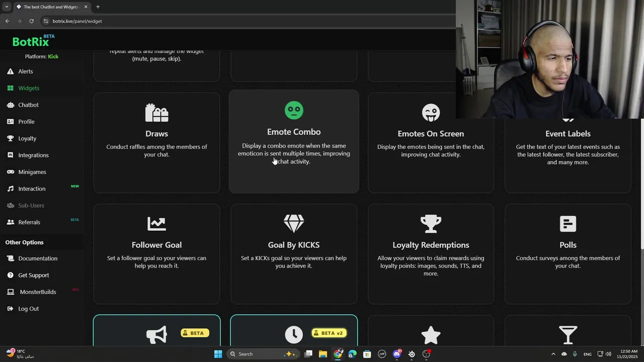Click the Other Options heading
This screenshot has width=644, height=362.
(24, 242)
